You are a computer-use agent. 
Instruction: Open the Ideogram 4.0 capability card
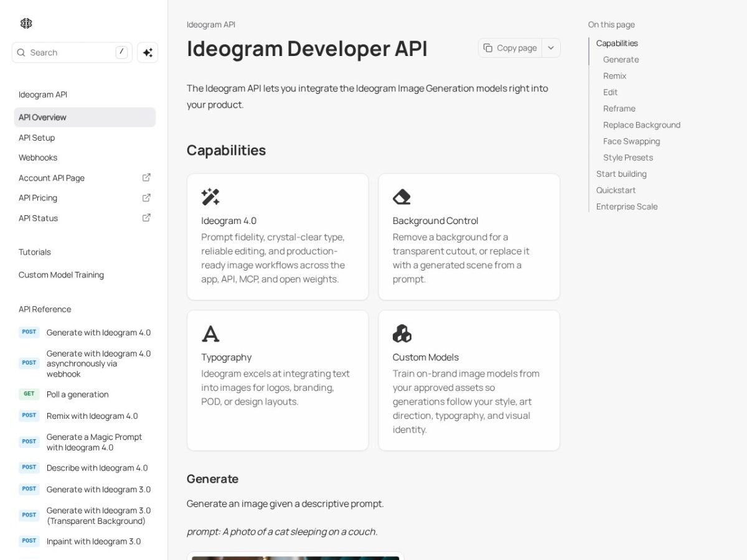pos(278,237)
